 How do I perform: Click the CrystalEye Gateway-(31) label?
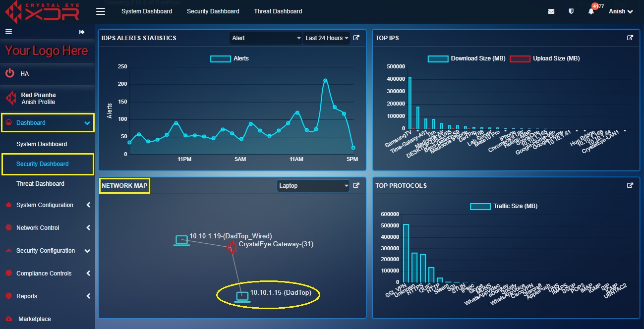[276, 244]
